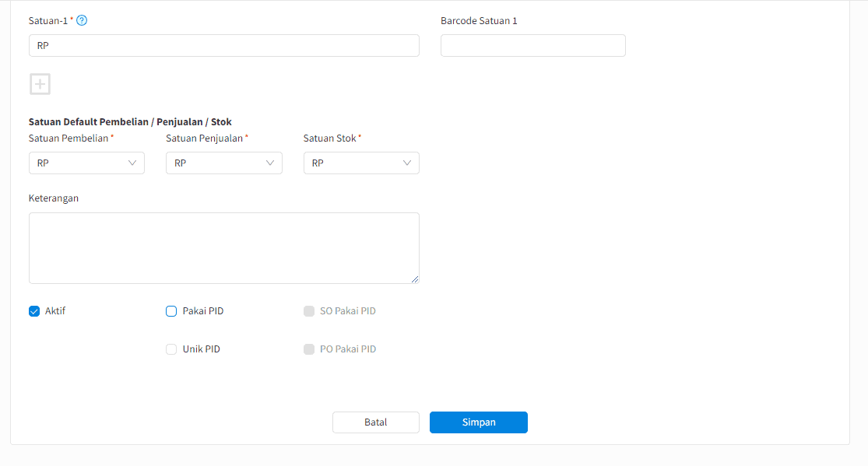Grab the Keterangan textarea resize handle

(x=415, y=279)
